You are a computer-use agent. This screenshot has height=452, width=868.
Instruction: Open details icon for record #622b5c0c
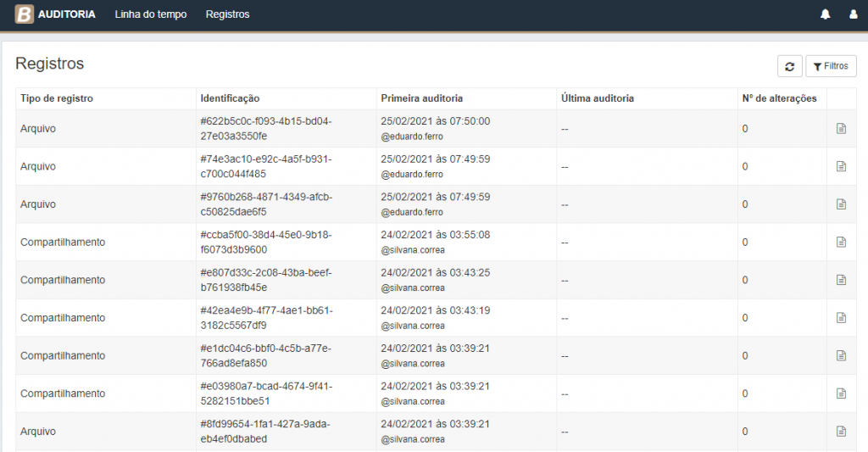click(x=841, y=129)
